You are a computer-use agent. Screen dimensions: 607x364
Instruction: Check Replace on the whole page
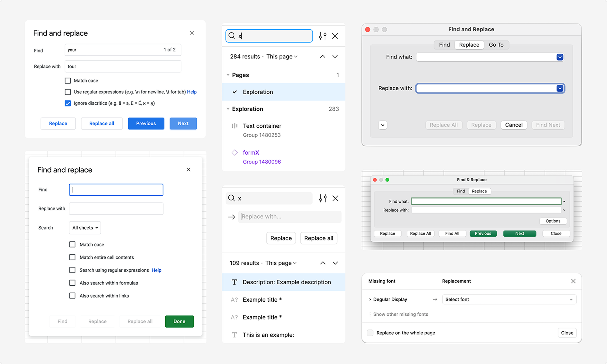coord(370,333)
